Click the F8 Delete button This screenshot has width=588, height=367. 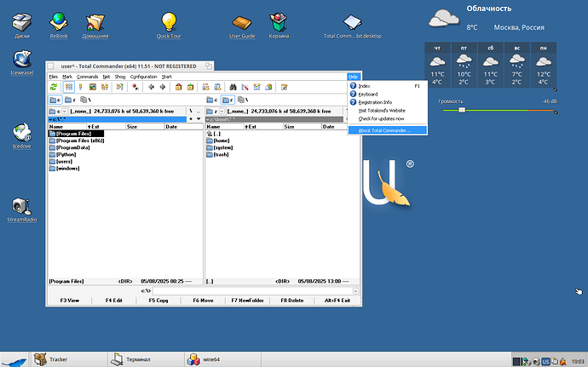tap(292, 301)
